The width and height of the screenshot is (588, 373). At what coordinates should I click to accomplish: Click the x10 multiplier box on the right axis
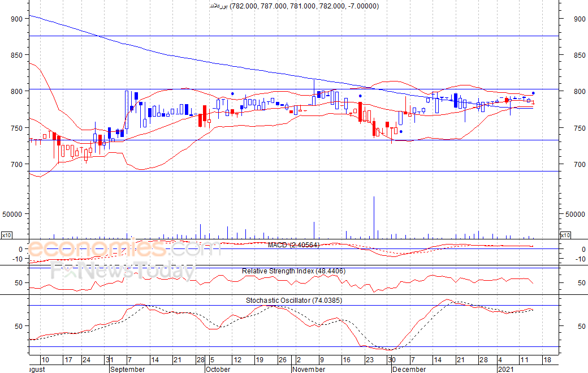[x=565, y=235]
